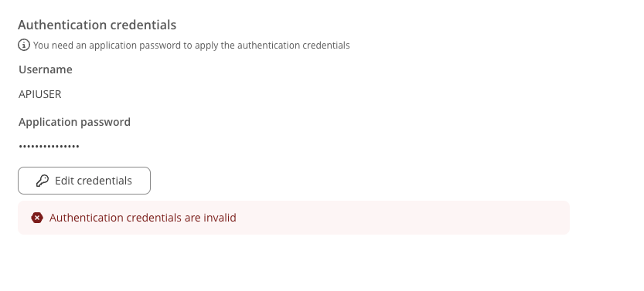Click the application password requirement hint text
The height and width of the screenshot is (291, 644).
coord(192,45)
